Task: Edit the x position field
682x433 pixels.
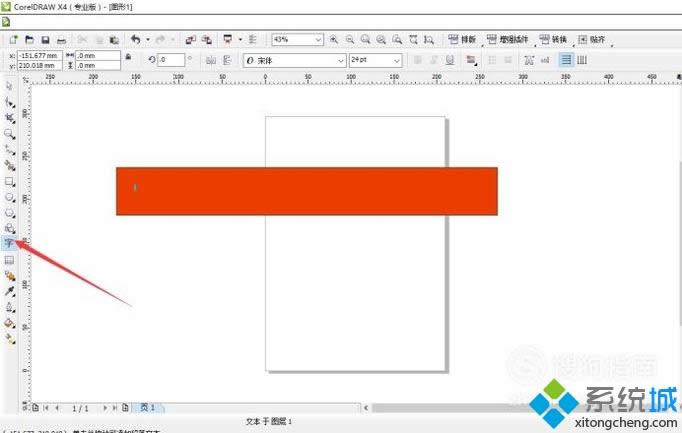Action: click(39, 56)
